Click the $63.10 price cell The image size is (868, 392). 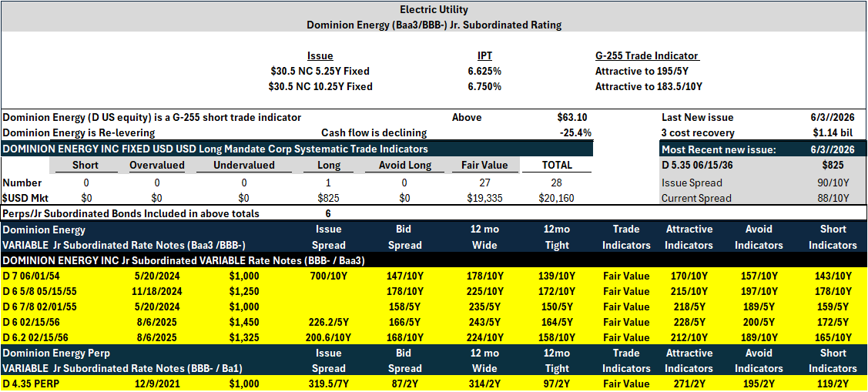pyautogui.click(x=574, y=117)
